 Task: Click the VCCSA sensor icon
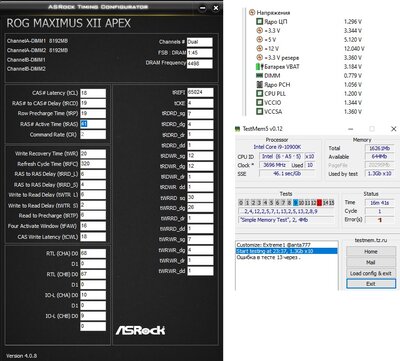[x=259, y=111]
